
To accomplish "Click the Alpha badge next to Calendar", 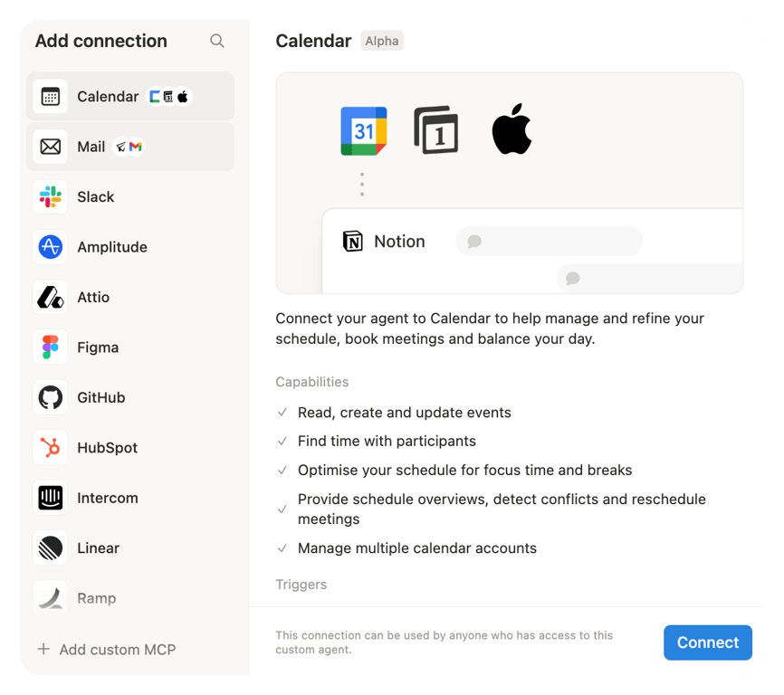I will coord(381,41).
